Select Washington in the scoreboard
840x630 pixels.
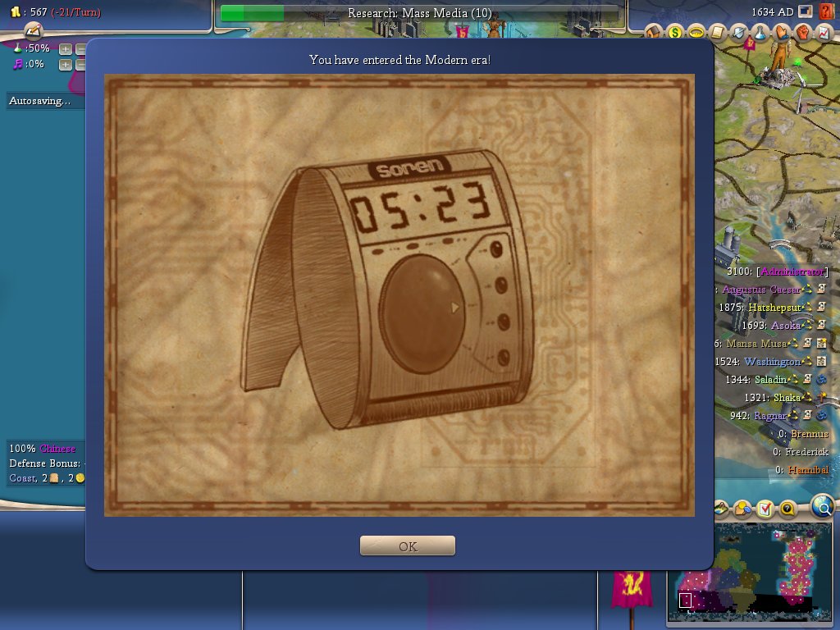click(x=772, y=362)
